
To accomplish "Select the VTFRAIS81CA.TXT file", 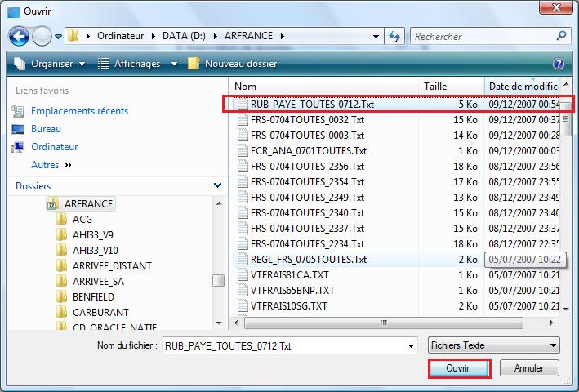I will pyautogui.click(x=289, y=274).
